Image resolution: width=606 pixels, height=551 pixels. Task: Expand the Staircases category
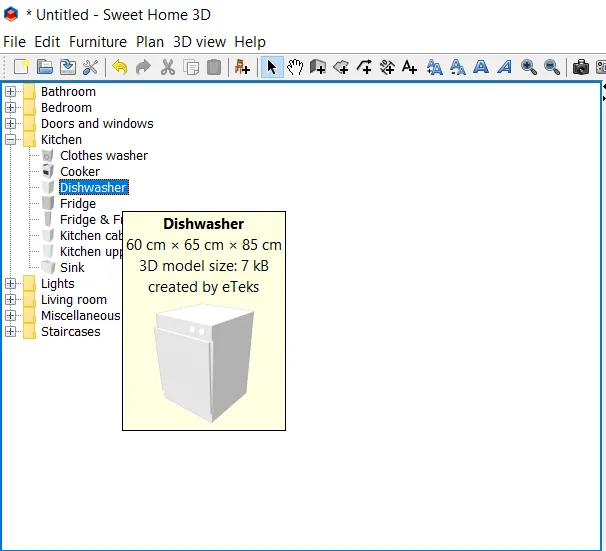pos(10,332)
